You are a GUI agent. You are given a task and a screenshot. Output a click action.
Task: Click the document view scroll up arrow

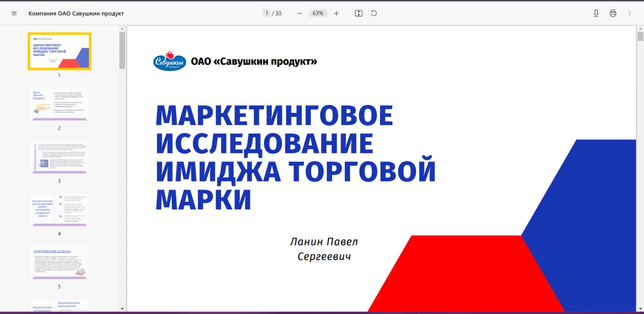pyautogui.click(x=640, y=29)
